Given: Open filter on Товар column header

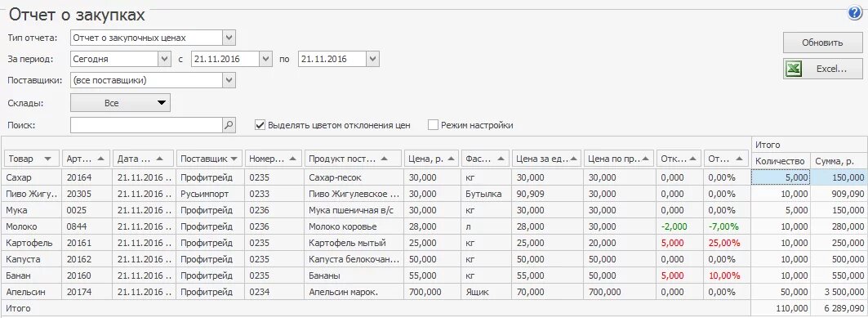Looking at the screenshot, I should [x=47, y=159].
